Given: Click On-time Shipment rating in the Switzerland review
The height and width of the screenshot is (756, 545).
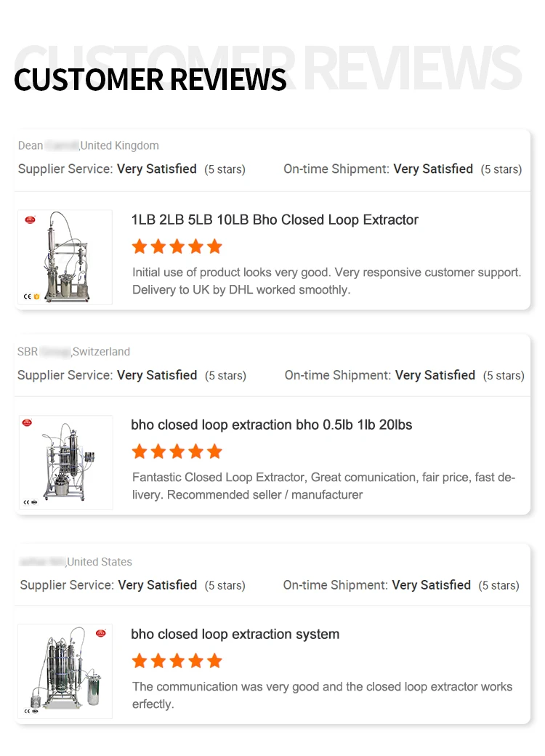Looking at the screenshot, I should [404, 375].
